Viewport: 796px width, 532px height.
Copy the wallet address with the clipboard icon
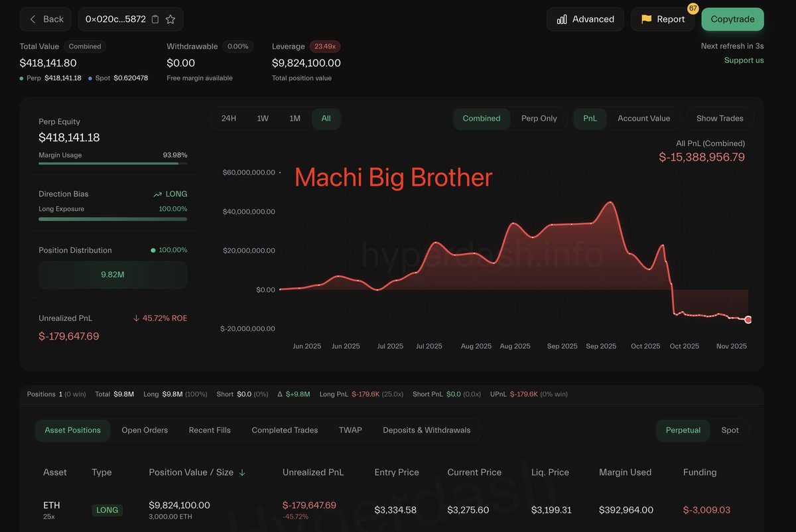[x=155, y=19]
